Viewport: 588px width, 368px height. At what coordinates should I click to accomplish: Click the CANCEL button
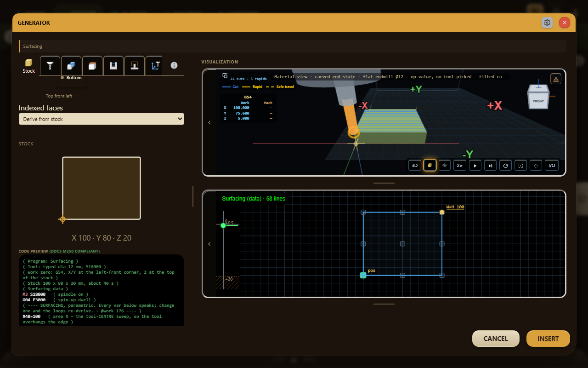click(x=496, y=339)
